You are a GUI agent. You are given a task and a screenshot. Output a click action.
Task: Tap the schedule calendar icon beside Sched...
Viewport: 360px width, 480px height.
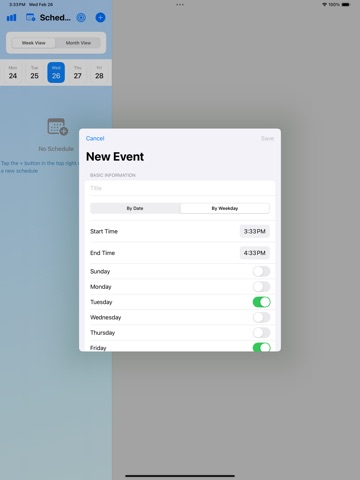coord(31,18)
